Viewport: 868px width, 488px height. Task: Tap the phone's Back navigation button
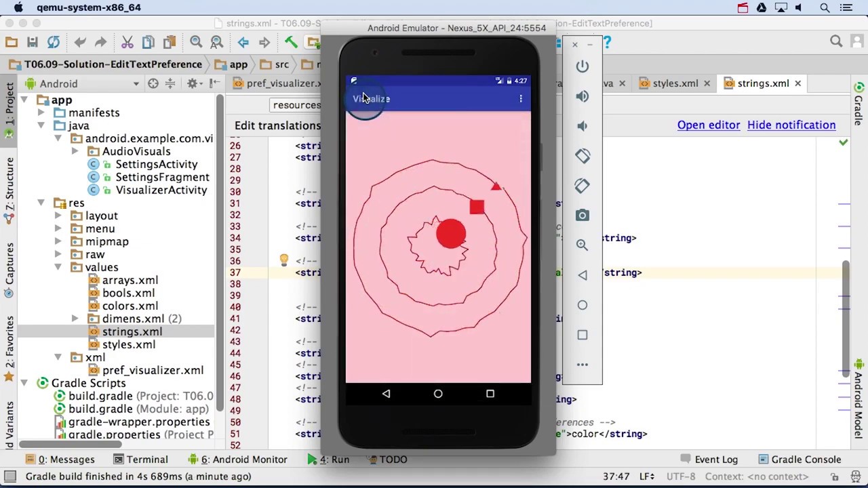tap(386, 394)
